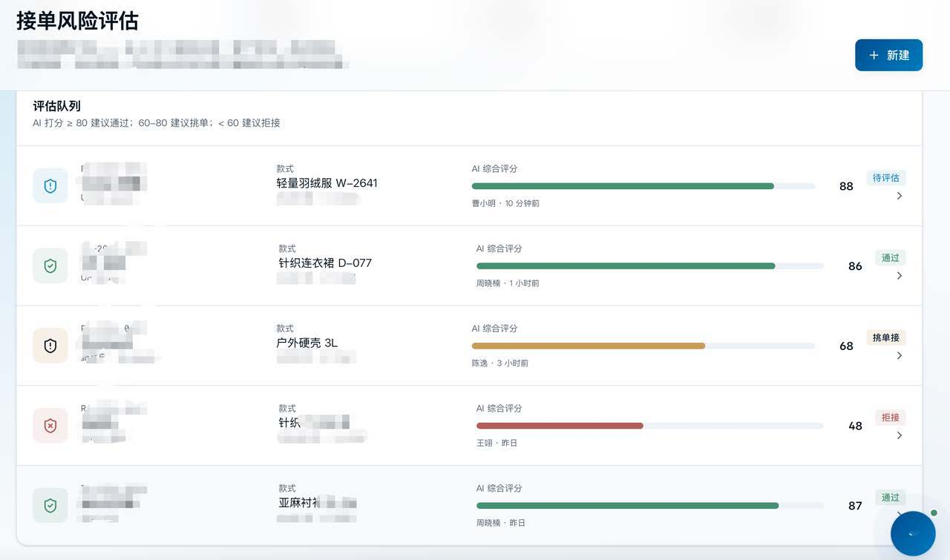Click the green score bar for score 88
950x560 pixels.
point(643,186)
